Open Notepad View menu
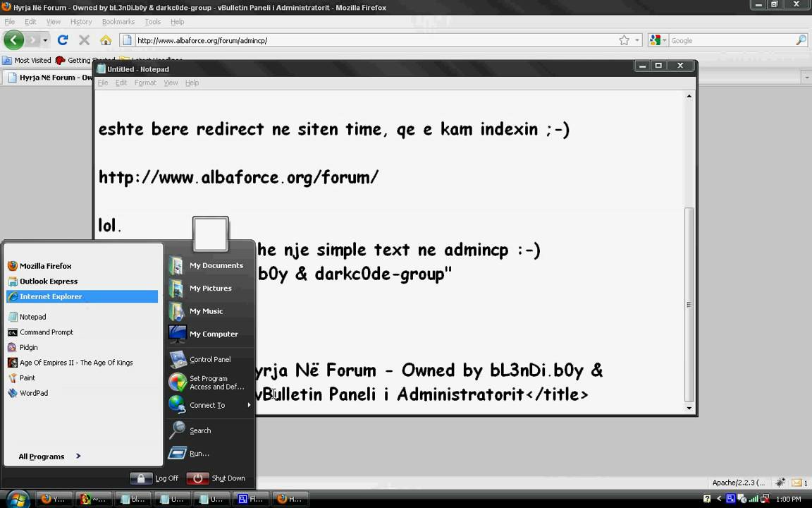Image resolution: width=812 pixels, height=508 pixels. coord(171,83)
